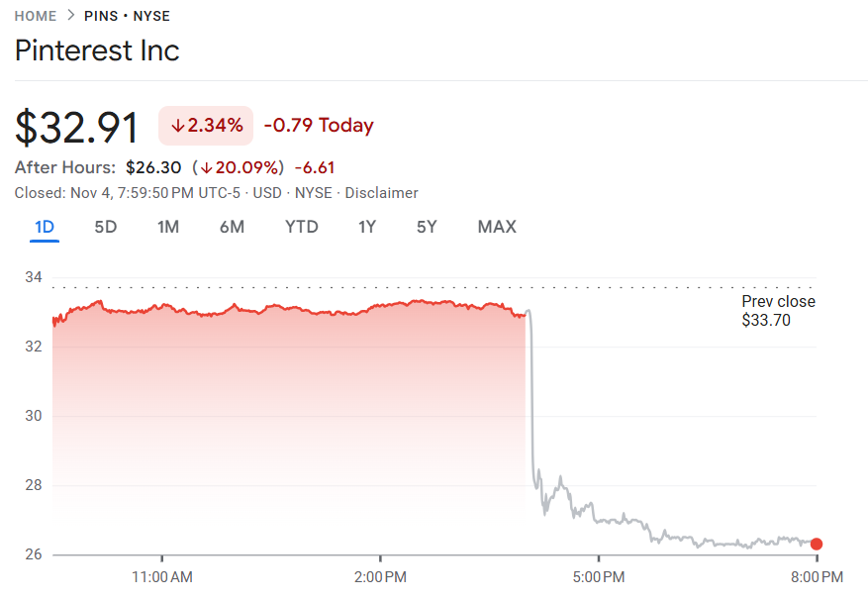
Task: Click the red down arrow in badge
Action: point(178,126)
